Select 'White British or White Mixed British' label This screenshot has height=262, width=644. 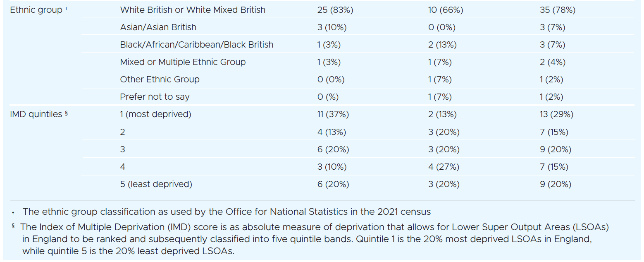(193, 10)
